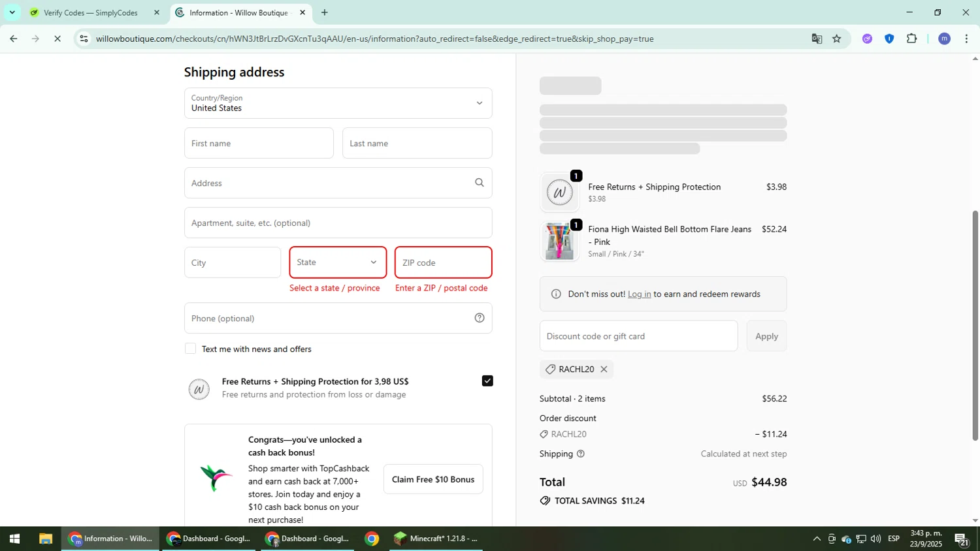This screenshot has width=980, height=551.
Task: Click the page vertical scrollbar
Action: 975,324
